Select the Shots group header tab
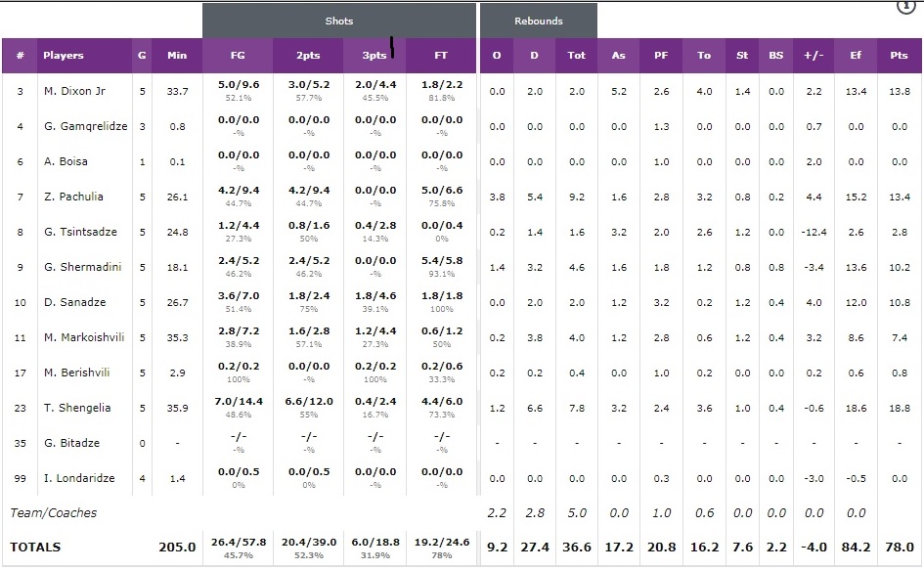 338,21
